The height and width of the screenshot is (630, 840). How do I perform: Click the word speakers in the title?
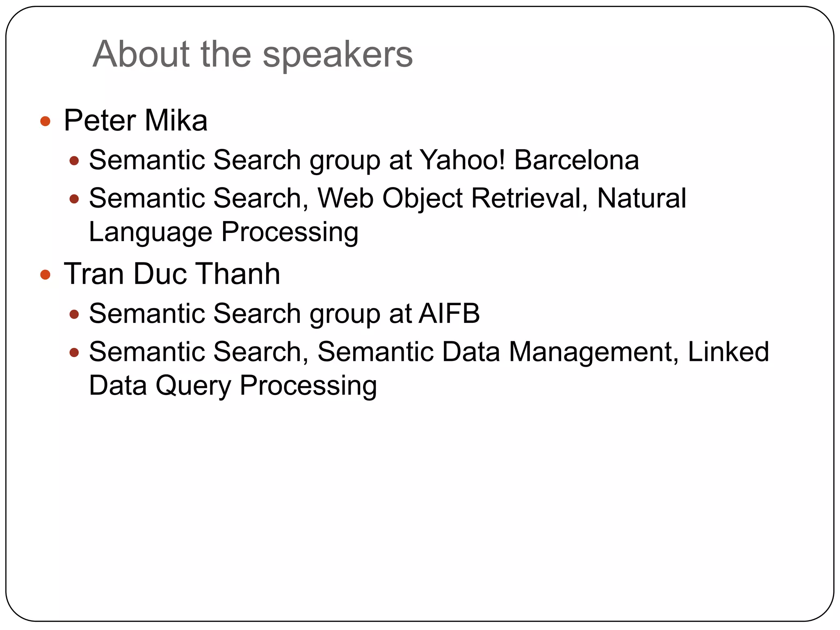tap(338, 56)
